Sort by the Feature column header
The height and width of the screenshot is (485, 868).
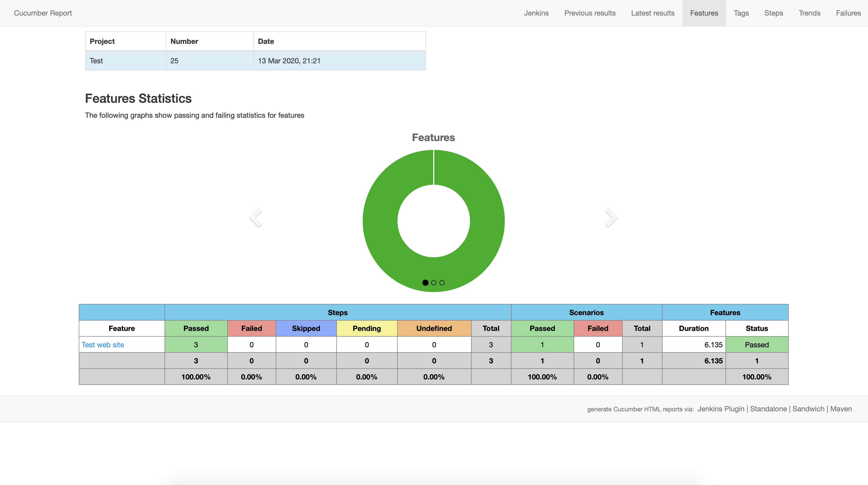122,329
